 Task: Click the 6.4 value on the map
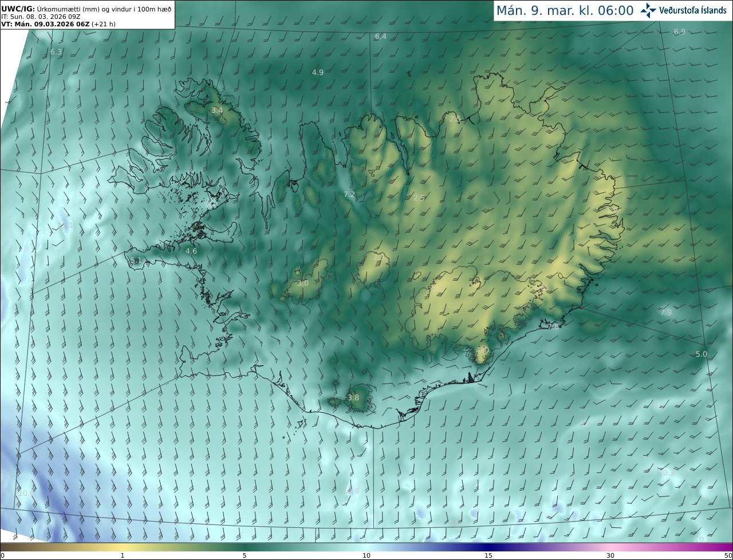click(x=381, y=37)
